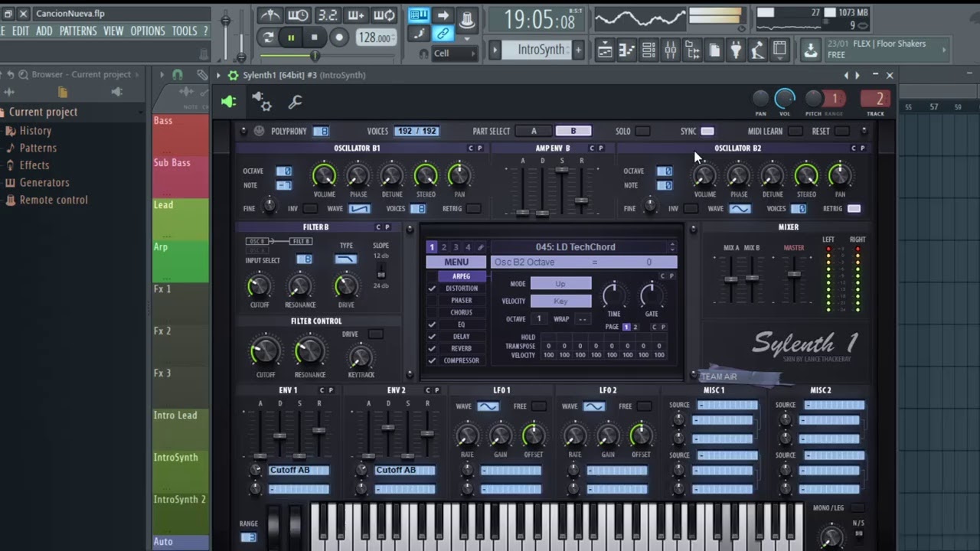Open the OPTIONS menu
The image size is (980, 551).
tap(148, 31)
